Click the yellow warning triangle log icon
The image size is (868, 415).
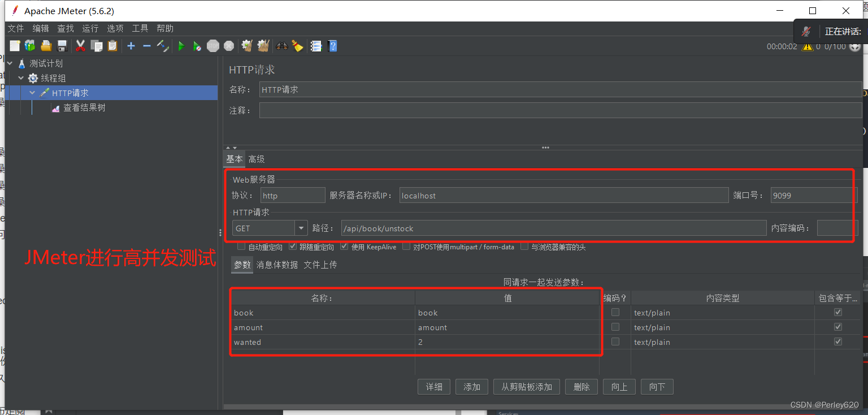807,46
